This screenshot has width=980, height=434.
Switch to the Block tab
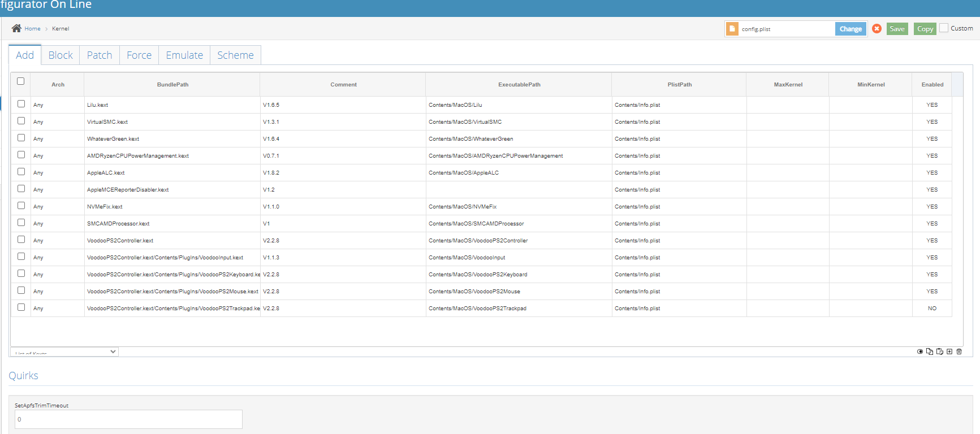point(61,55)
